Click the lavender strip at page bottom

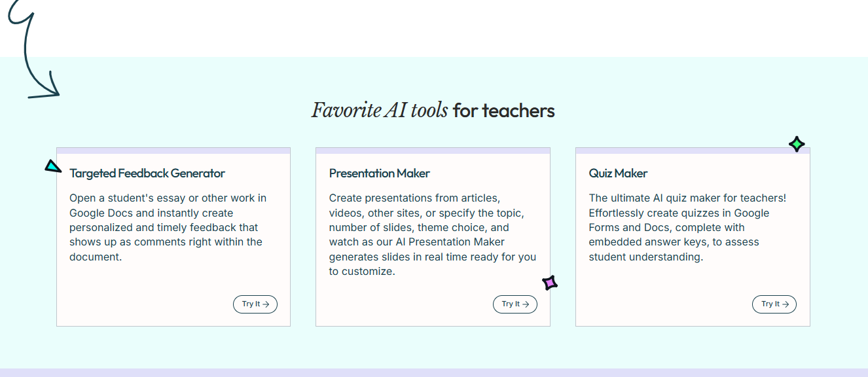point(434,372)
